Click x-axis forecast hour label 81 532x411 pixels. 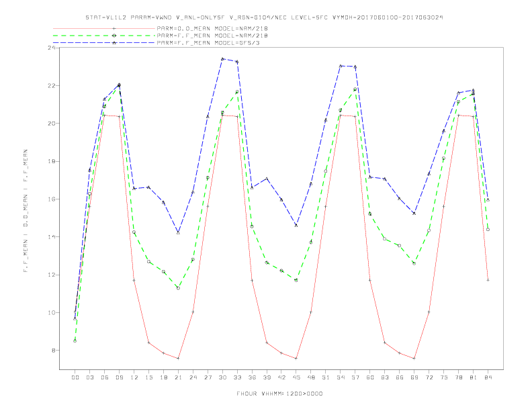click(x=474, y=377)
